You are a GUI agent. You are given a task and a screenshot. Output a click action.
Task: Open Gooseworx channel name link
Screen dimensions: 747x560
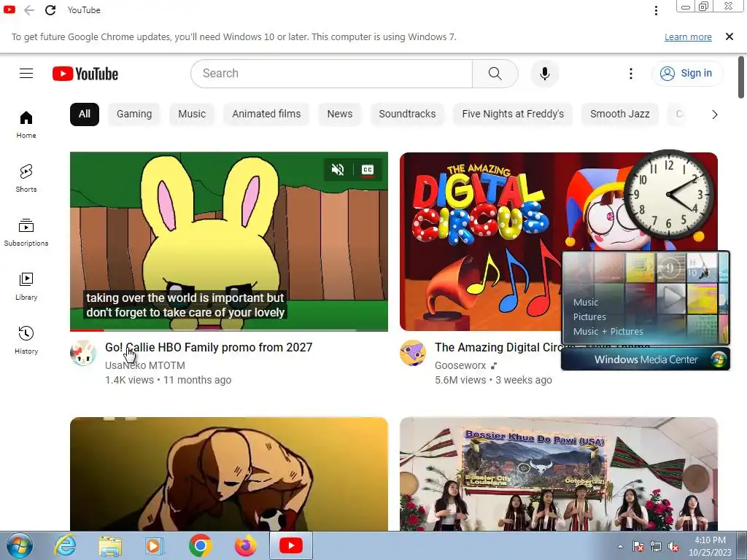point(460,365)
